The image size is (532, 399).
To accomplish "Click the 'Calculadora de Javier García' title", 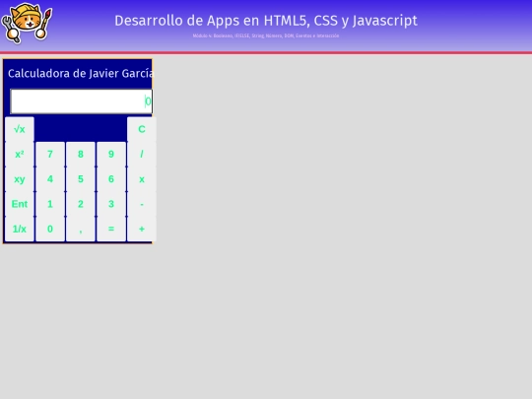I will (x=81, y=74).
